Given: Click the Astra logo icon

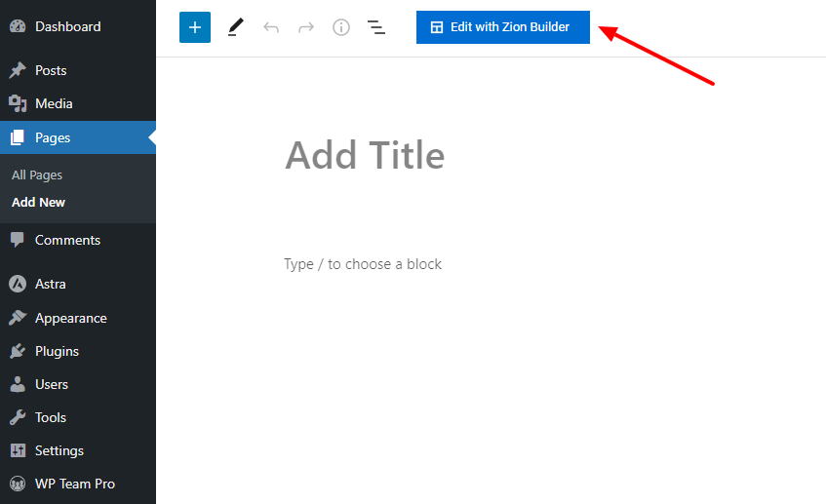Looking at the screenshot, I should pyautogui.click(x=18, y=284).
